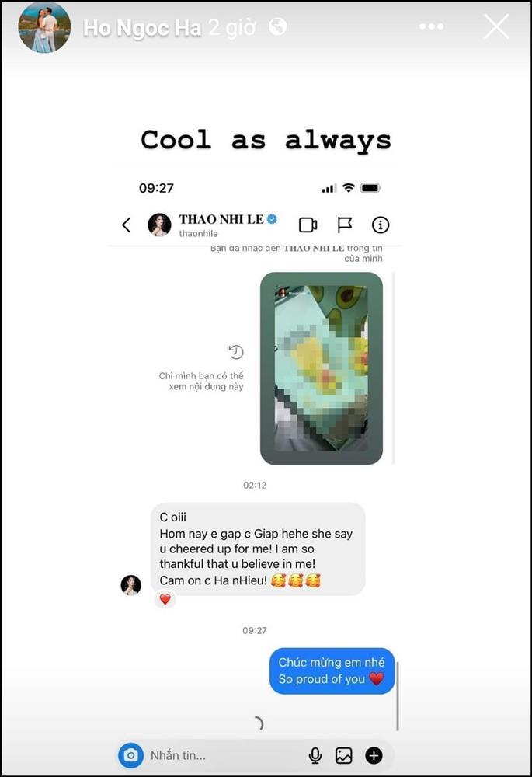Click the blue camera button in message bar

[x=130, y=755]
